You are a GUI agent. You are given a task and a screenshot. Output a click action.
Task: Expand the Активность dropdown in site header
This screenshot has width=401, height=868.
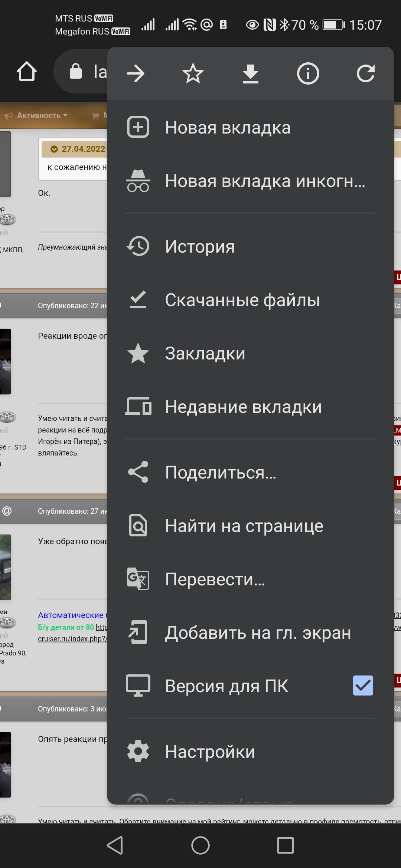(37, 116)
